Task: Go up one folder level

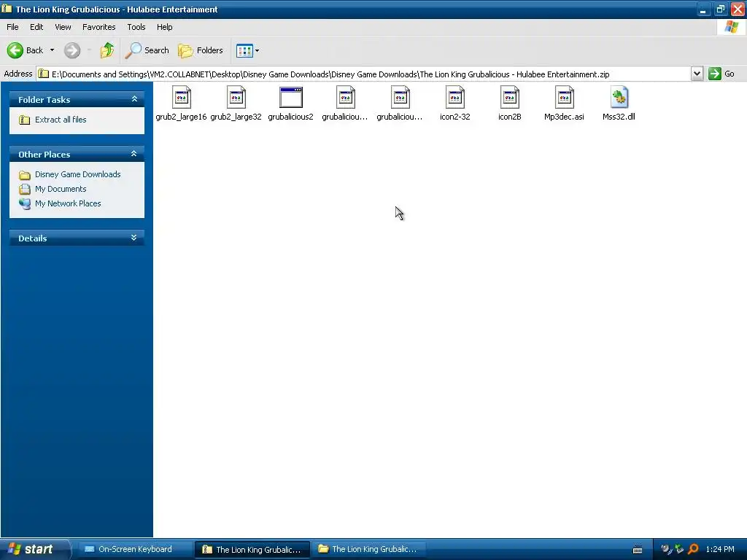Action: click(107, 50)
